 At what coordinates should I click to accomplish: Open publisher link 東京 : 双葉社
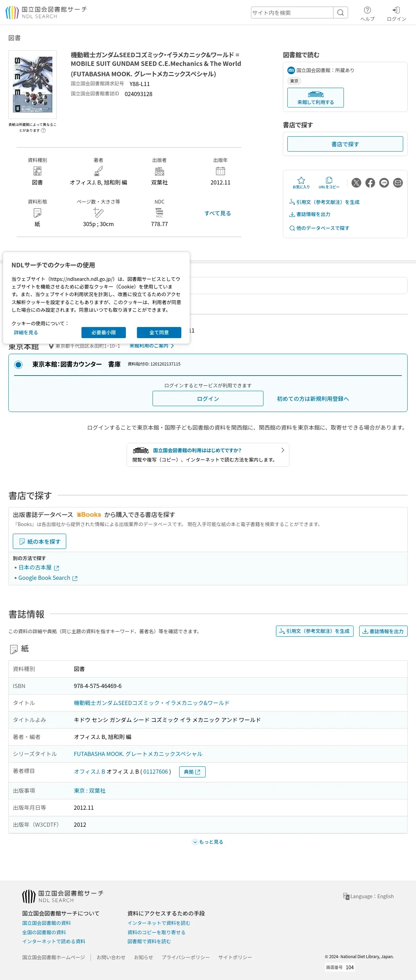pos(90,791)
